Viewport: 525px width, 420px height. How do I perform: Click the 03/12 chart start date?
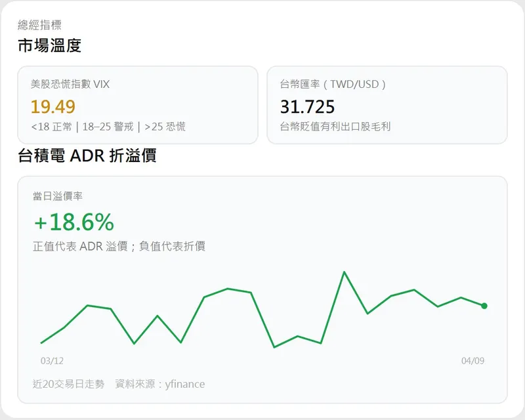pos(52,361)
